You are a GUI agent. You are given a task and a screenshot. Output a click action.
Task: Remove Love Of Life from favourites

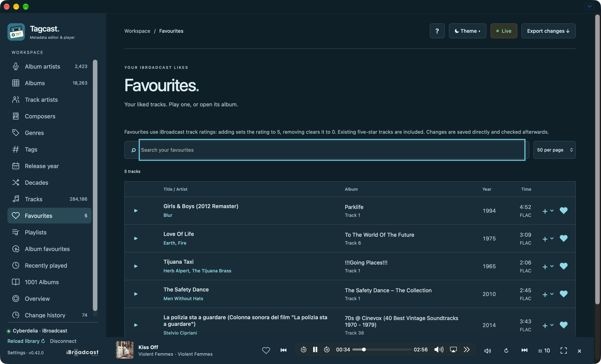pyautogui.click(x=563, y=238)
